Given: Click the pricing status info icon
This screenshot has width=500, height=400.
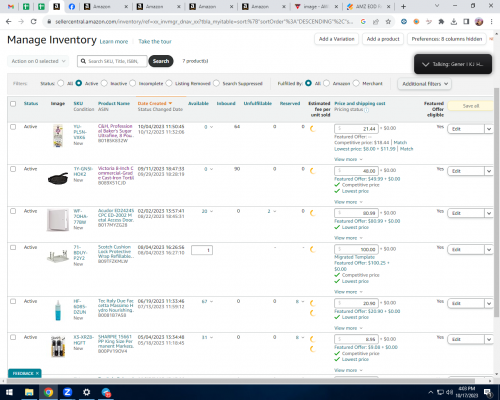Looking at the screenshot, I should pos(366,110).
